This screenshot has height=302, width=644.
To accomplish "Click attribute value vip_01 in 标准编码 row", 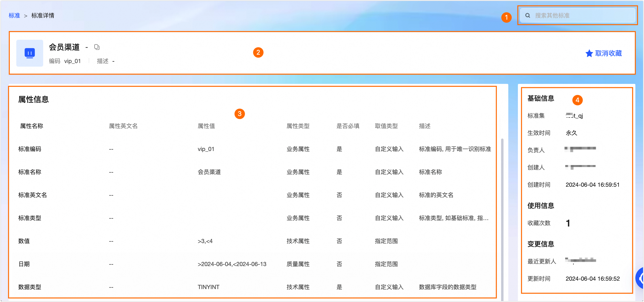I will 206,149.
